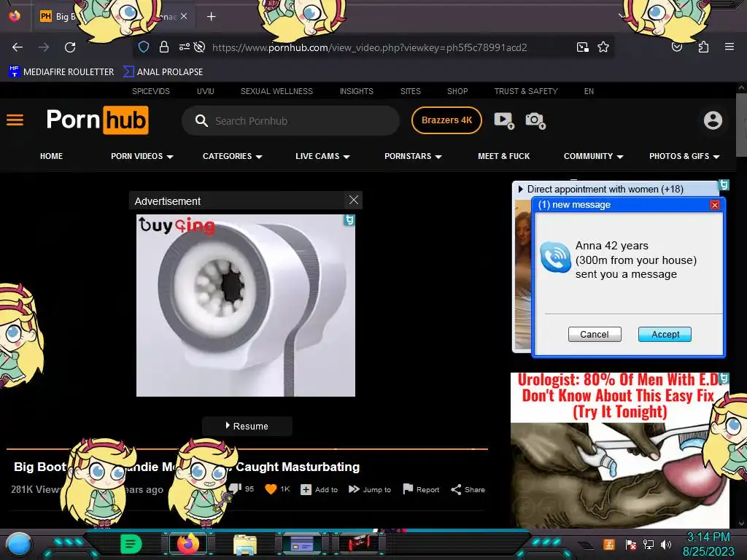The image size is (747, 560).
Task: Show site security info via padlock
Action: point(164,47)
